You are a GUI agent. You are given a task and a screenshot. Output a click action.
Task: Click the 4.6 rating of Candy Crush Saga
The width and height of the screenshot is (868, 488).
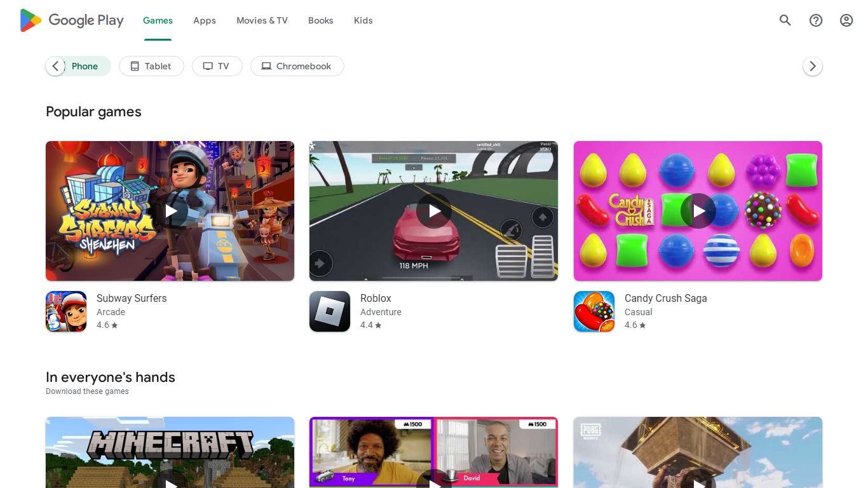(x=635, y=325)
